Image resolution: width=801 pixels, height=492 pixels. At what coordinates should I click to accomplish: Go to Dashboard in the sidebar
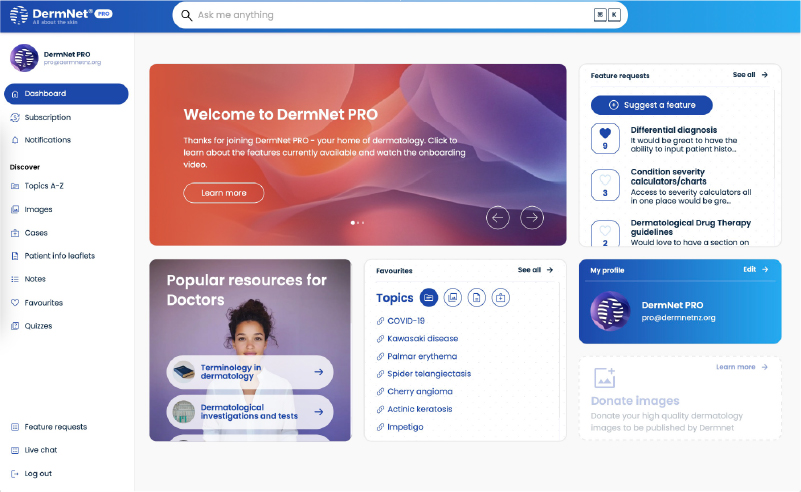tap(66, 94)
